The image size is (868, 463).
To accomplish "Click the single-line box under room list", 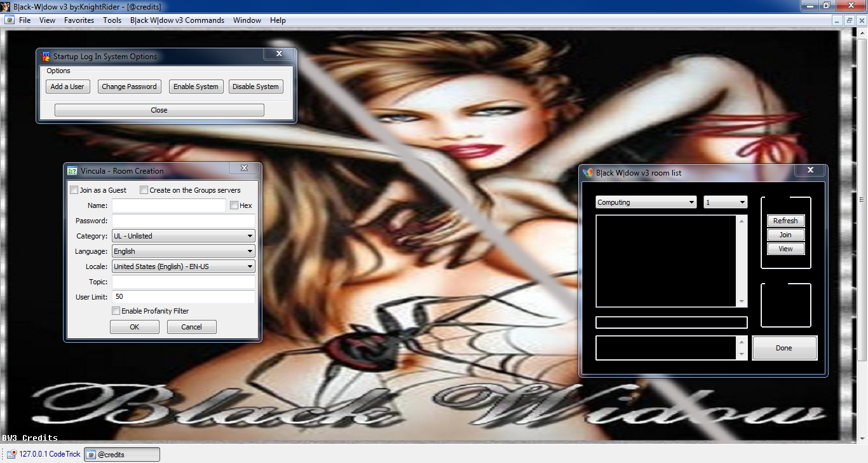I will 671,322.
